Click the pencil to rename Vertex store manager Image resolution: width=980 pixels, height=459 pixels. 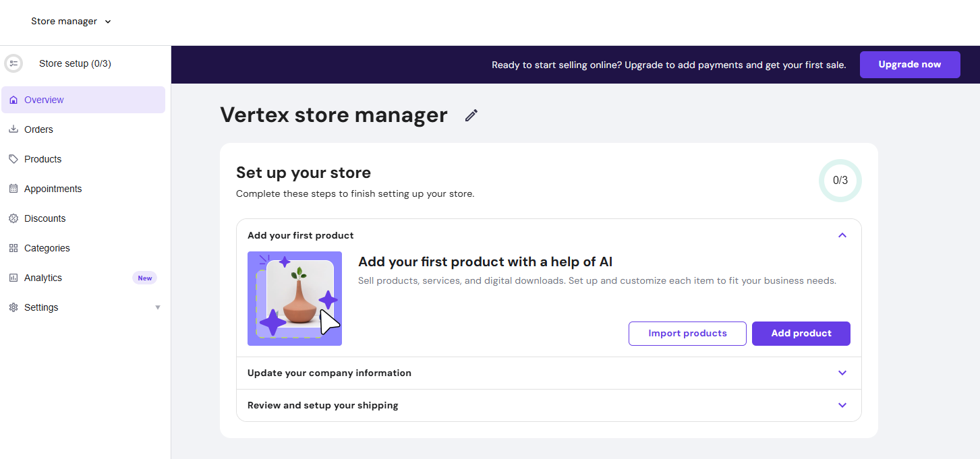pyautogui.click(x=471, y=115)
